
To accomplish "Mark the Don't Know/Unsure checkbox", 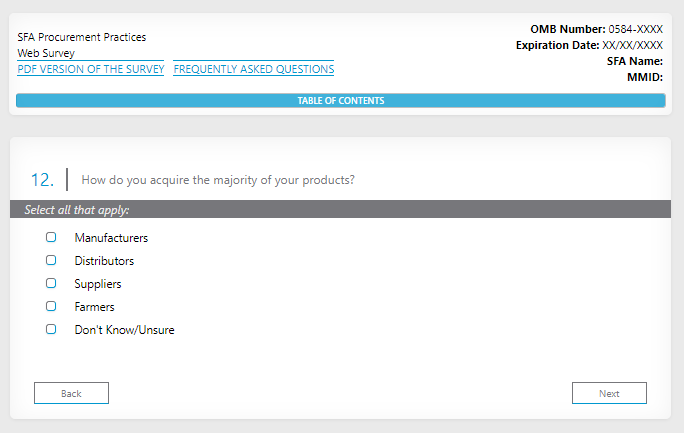I will pyautogui.click(x=51, y=330).
